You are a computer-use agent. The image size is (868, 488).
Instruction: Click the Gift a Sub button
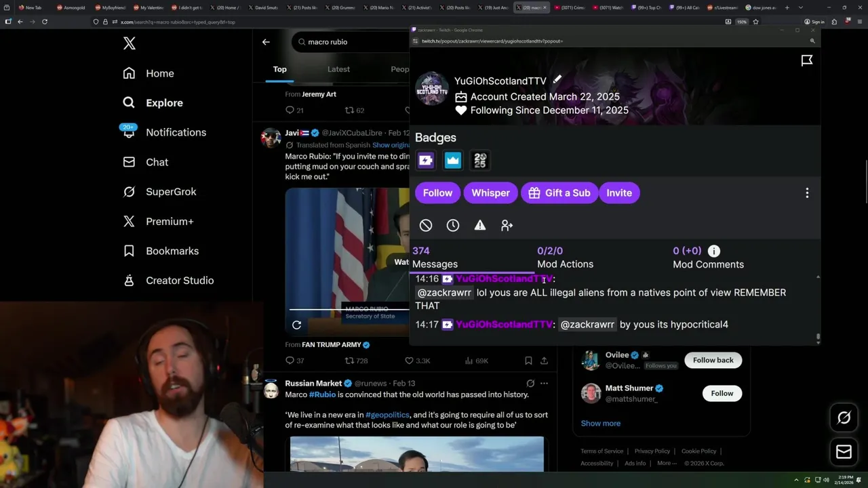pyautogui.click(x=559, y=193)
